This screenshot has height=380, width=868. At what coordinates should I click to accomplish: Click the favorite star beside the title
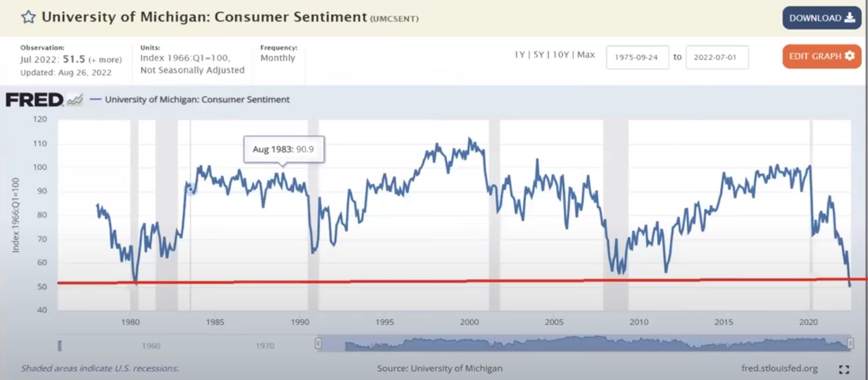point(28,17)
